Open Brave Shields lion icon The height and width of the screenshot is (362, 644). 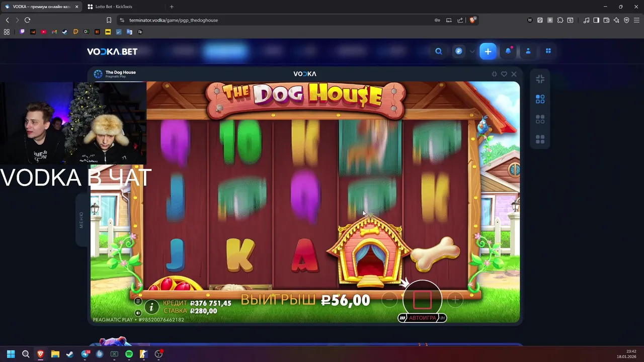point(472,20)
